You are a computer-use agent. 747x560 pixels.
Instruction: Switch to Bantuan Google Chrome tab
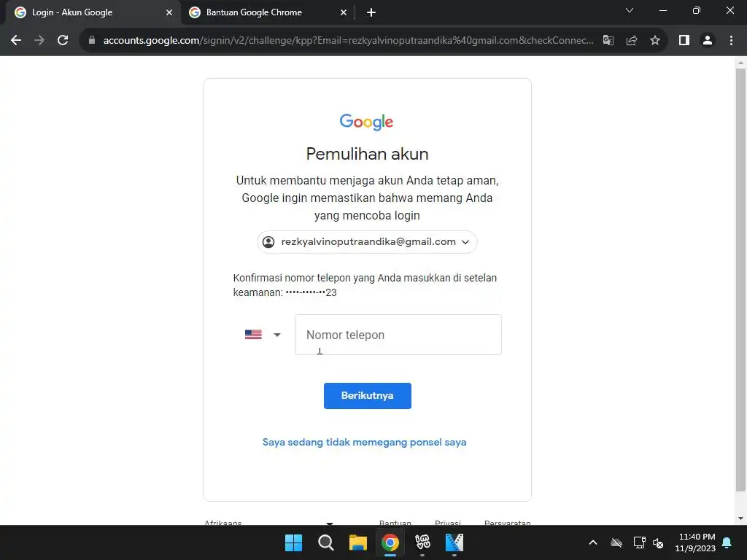(268, 12)
